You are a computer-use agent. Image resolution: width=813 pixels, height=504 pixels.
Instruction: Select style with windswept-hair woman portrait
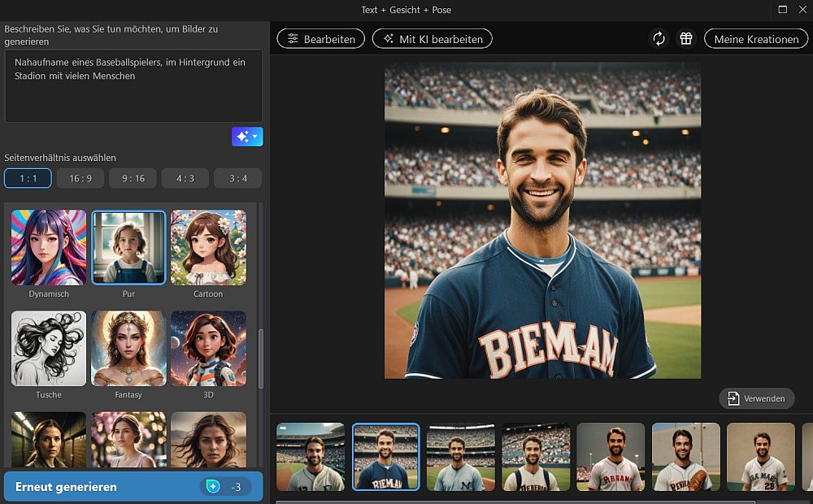pyautogui.click(x=208, y=440)
